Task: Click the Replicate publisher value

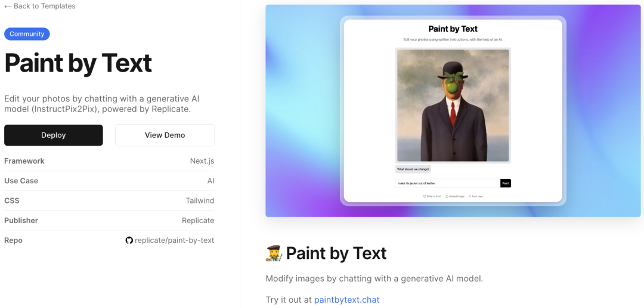Action: (198, 220)
